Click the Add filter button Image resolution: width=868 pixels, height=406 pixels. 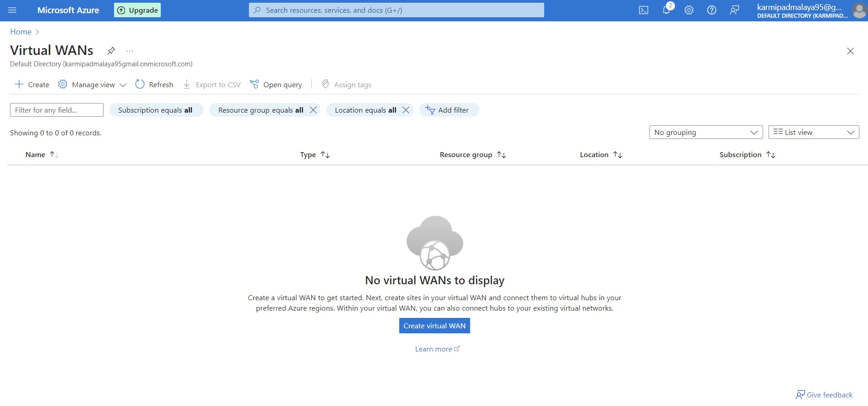[x=449, y=110]
